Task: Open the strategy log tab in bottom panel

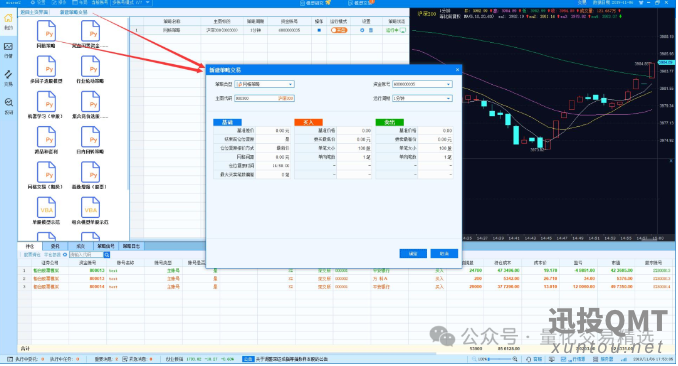Action: pos(131,246)
